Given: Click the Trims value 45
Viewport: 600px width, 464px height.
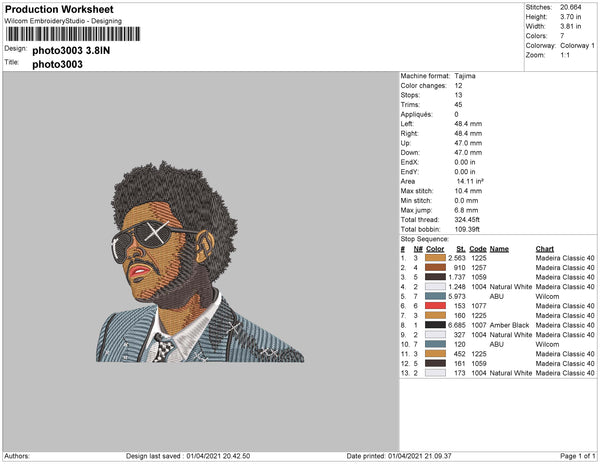Looking at the screenshot, I should pyautogui.click(x=458, y=105).
